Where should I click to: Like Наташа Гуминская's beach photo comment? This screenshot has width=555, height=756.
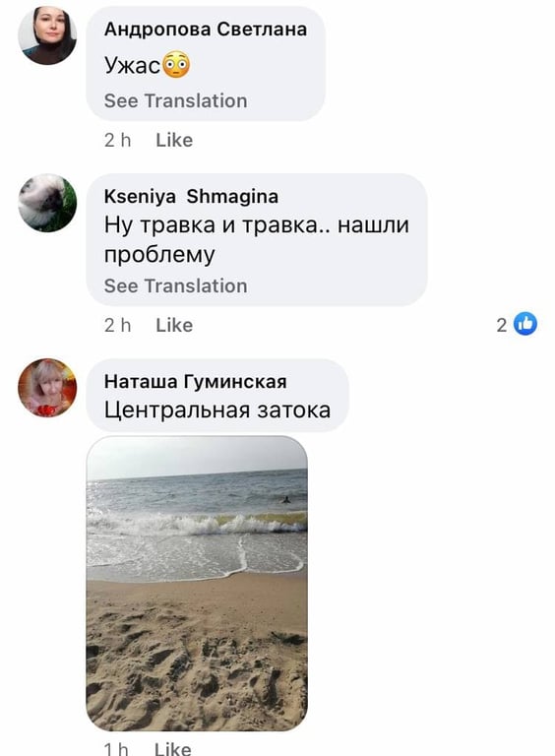coord(173,749)
